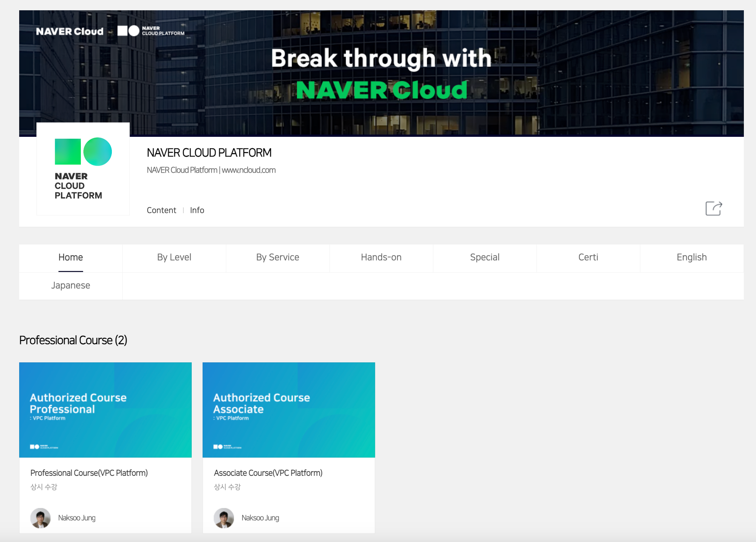
Task: Click white NAVER Cloud Platform logo in banner
Action: 151,31
